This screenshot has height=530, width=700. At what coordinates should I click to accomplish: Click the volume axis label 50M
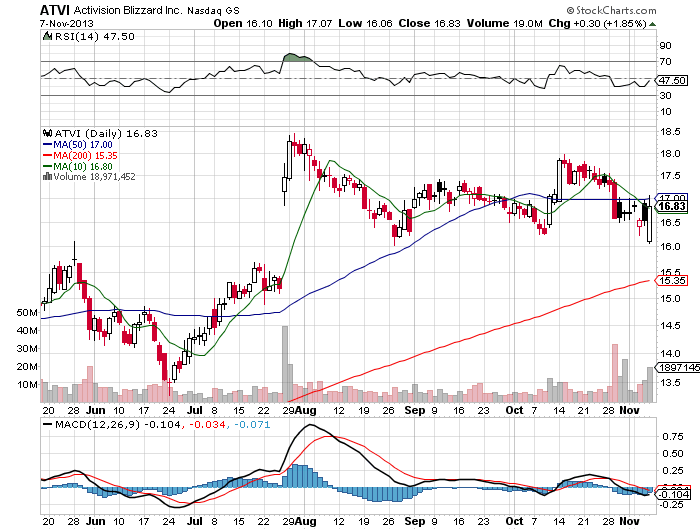coord(27,313)
